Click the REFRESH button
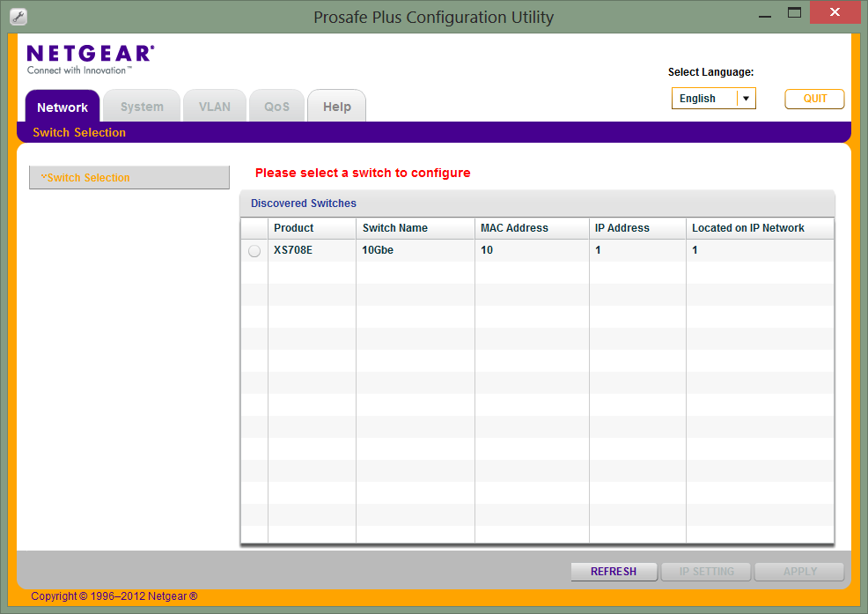This screenshot has height=614, width=868. 614,572
